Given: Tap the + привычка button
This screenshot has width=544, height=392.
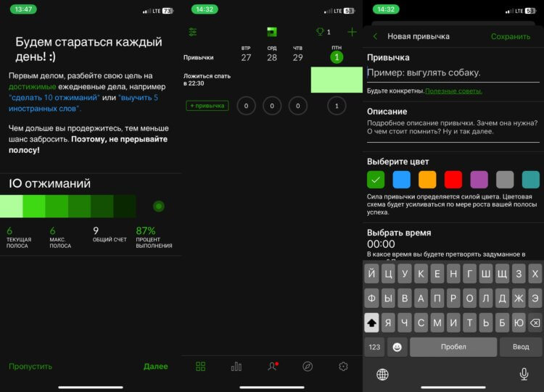Looking at the screenshot, I should pyautogui.click(x=207, y=106).
